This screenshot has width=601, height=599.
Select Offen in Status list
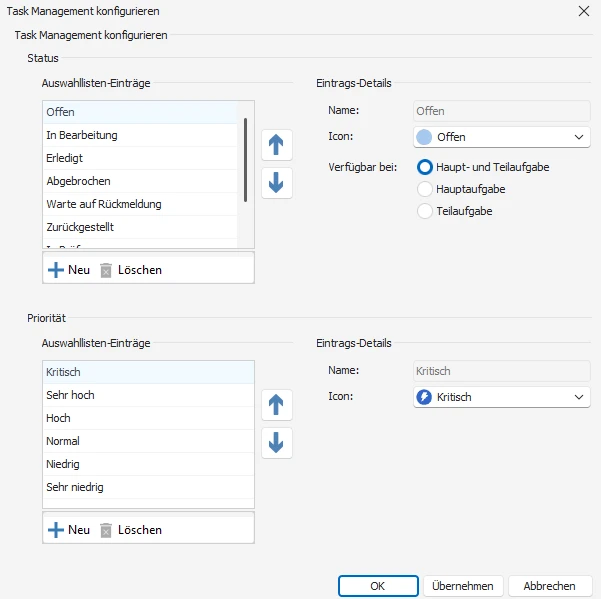[140, 112]
